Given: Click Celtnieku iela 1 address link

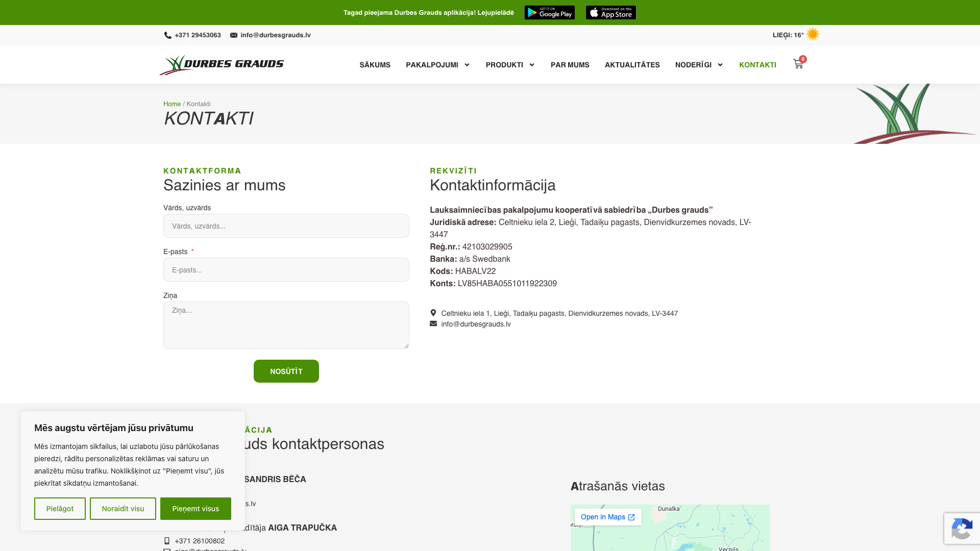Looking at the screenshot, I should click(x=559, y=313).
